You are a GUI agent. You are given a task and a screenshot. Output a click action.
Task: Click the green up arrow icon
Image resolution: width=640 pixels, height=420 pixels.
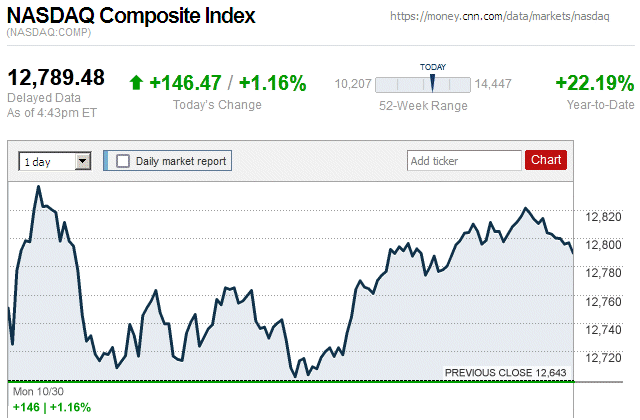pos(136,83)
